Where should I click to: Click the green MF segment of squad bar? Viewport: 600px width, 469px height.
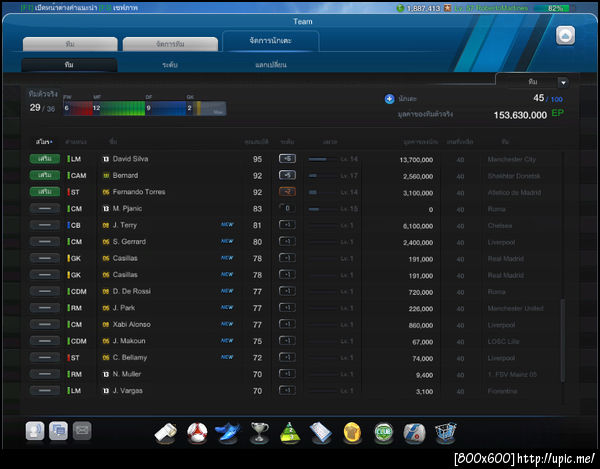(x=119, y=108)
